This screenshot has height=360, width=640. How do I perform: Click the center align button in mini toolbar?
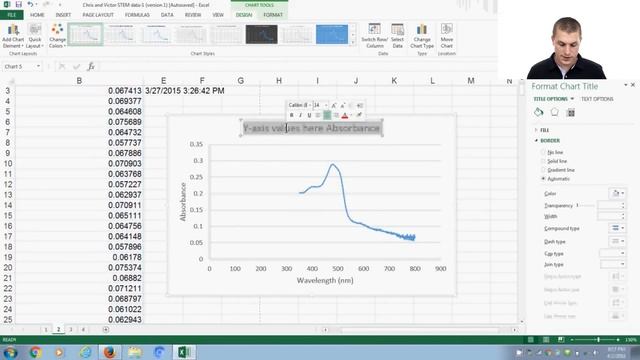[327, 116]
